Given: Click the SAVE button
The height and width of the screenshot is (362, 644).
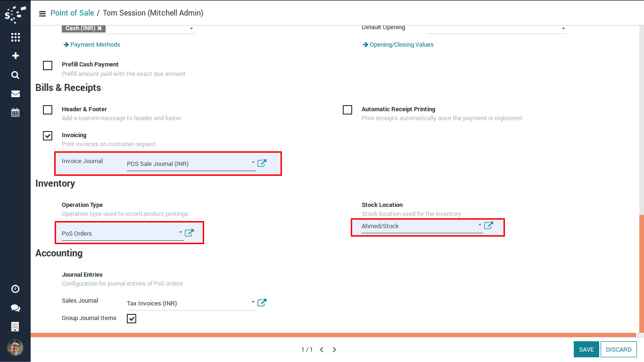Looking at the screenshot, I should (586, 349).
